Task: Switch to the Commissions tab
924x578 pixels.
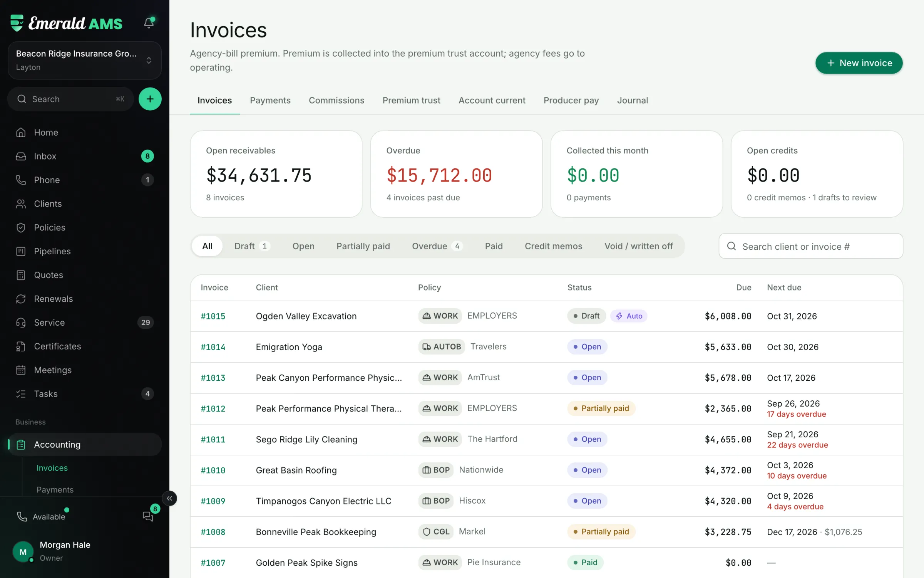Action: (336, 100)
